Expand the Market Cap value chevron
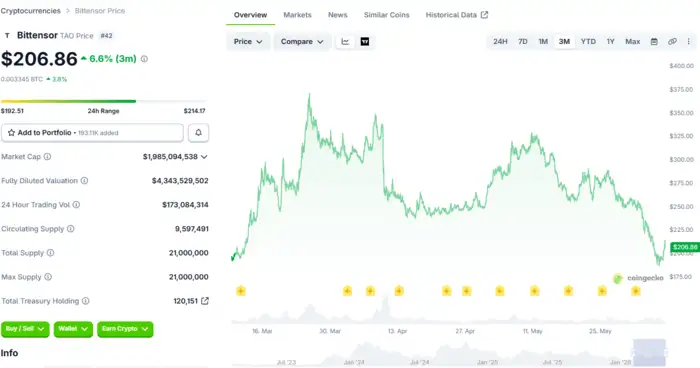This screenshot has height=368, width=700. coord(204,157)
